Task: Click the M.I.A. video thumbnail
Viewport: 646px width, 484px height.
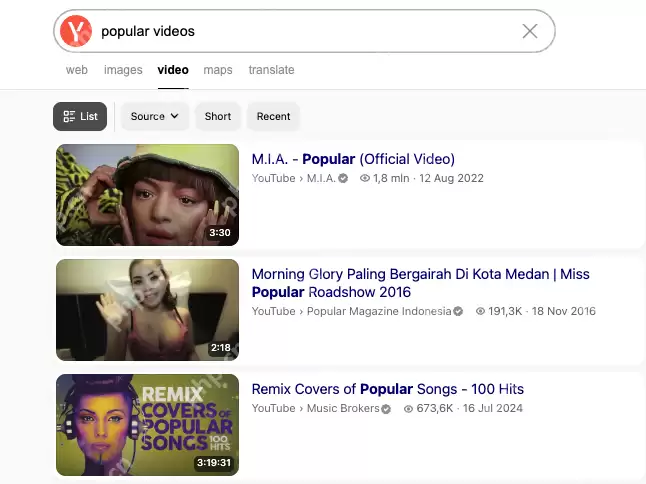Action: point(147,195)
